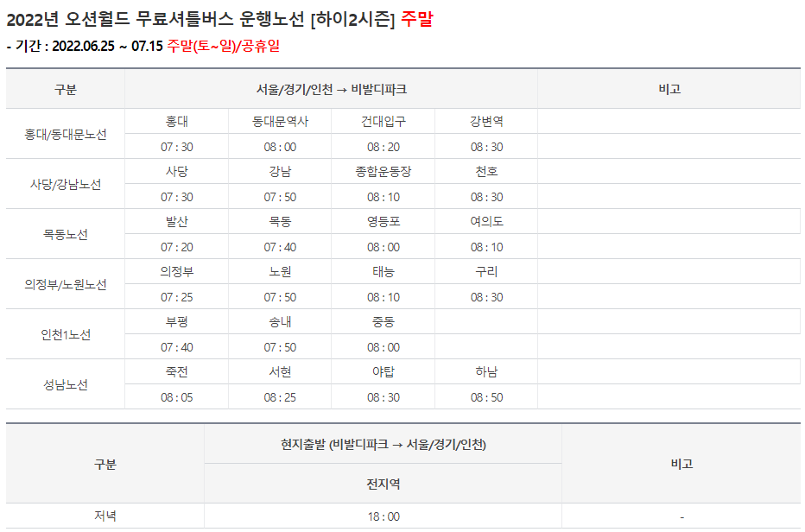Select the '천호' stop cell

[486, 172]
